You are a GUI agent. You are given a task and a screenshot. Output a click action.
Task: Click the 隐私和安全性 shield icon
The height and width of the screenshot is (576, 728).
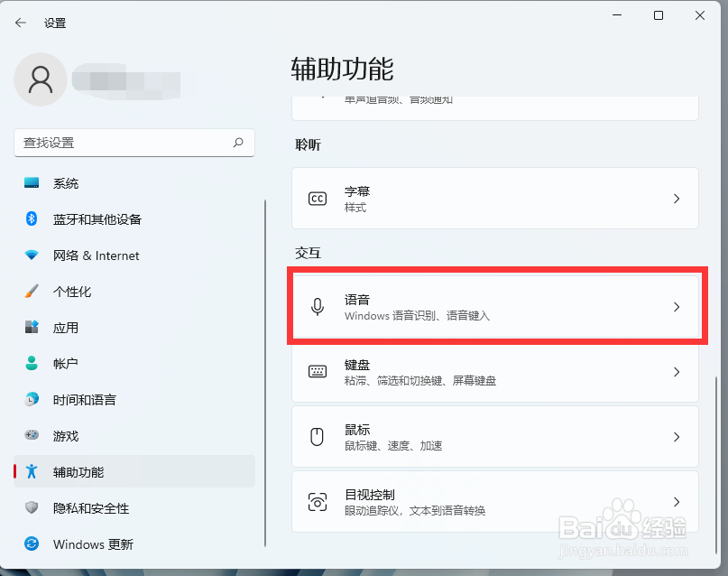click(32, 507)
